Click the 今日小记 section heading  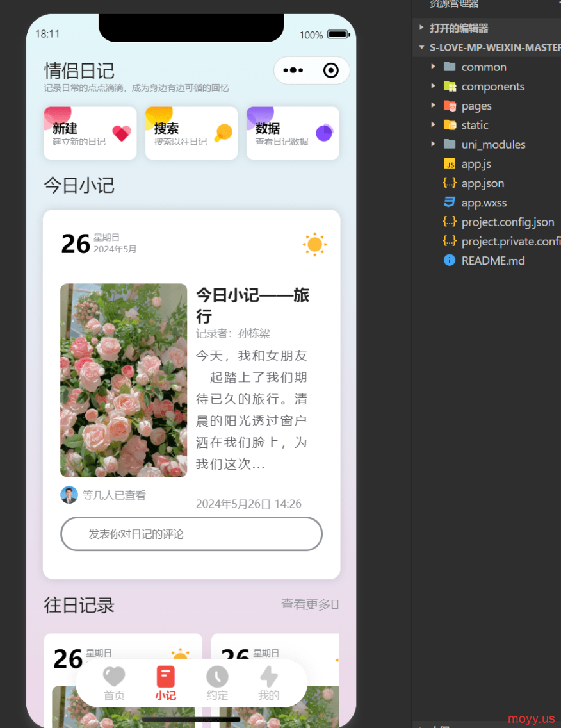coord(79,185)
